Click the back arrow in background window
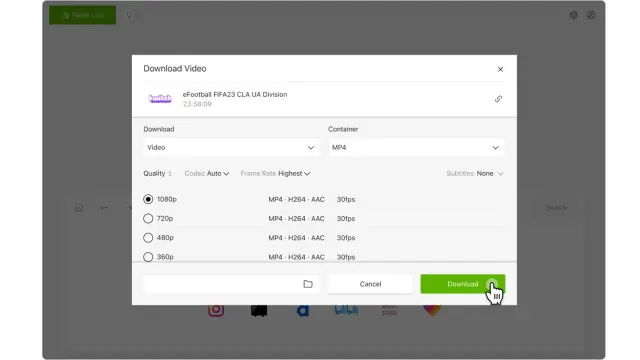640x360 pixels. [104, 208]
